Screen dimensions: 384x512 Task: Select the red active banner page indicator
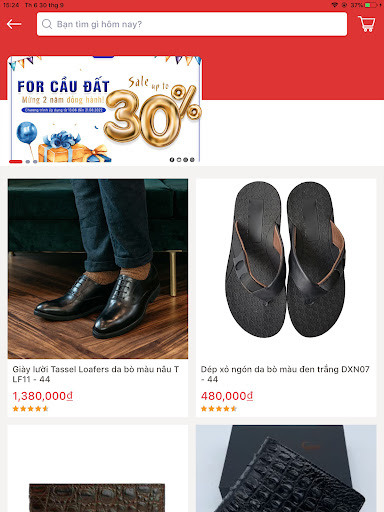pos(15,162)
